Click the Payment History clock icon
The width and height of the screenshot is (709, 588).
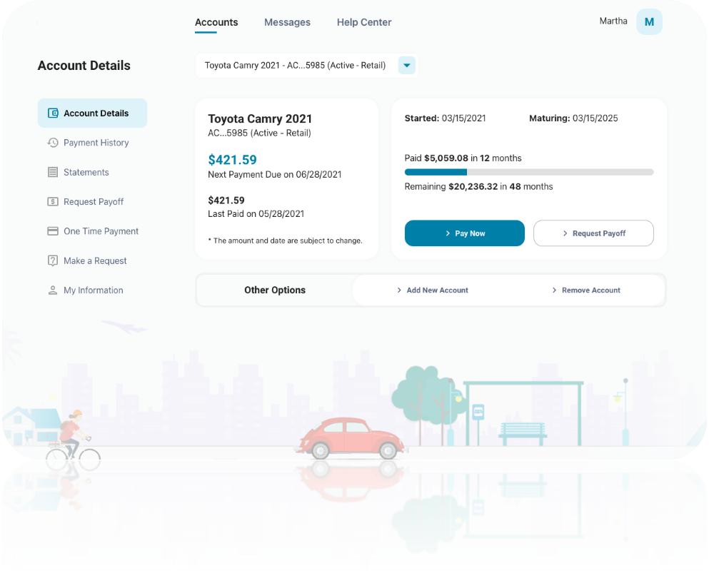(x=53, y=143)
